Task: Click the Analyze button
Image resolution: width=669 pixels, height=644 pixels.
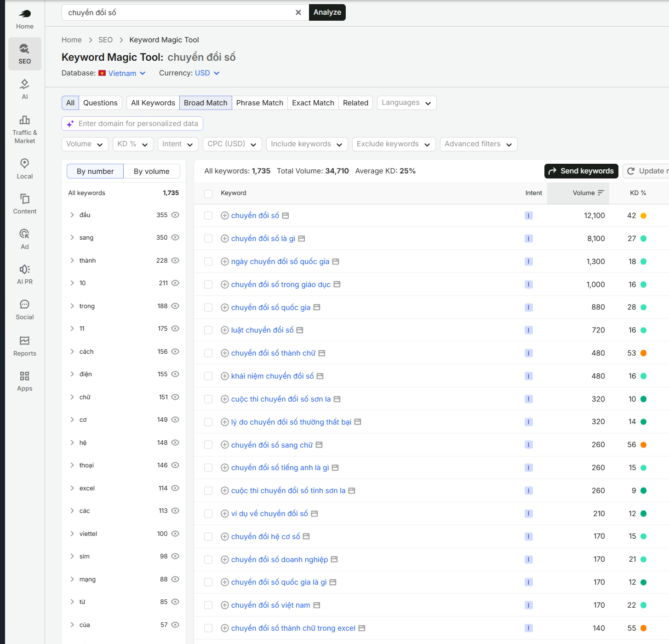Action: tap(327, 12)
